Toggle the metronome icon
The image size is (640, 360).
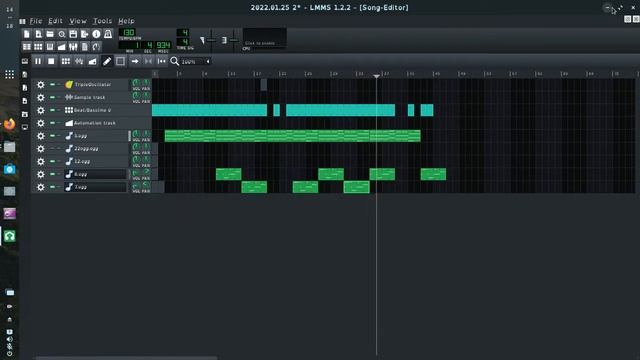pos(108,34)
